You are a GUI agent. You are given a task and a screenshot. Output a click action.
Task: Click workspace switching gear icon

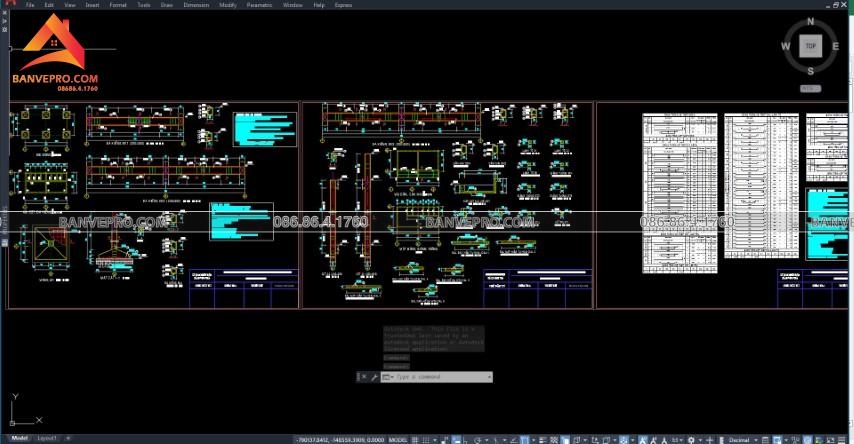[x=691, y=439]
